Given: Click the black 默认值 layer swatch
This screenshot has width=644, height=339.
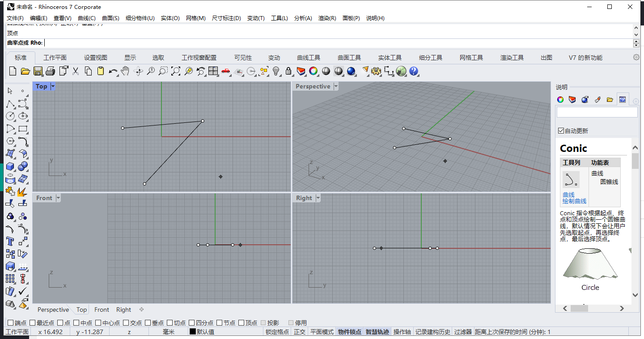Looking at the screenshot, I should (193, 332).
